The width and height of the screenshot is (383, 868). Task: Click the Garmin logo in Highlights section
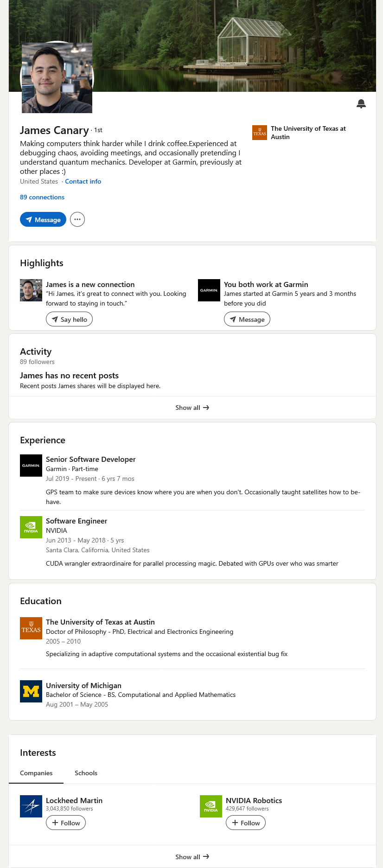(x=209, y=290)
